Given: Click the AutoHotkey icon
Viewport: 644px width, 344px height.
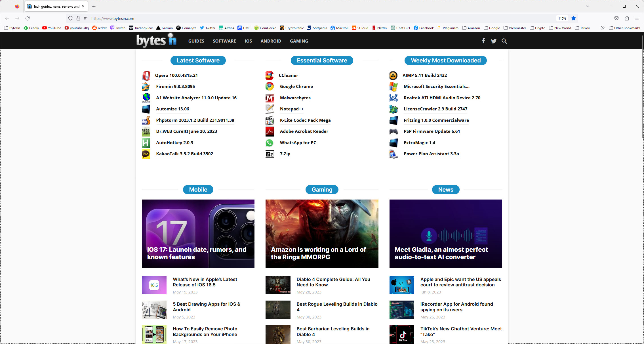Looking at the screenshot, I should (x=146, y=143).
